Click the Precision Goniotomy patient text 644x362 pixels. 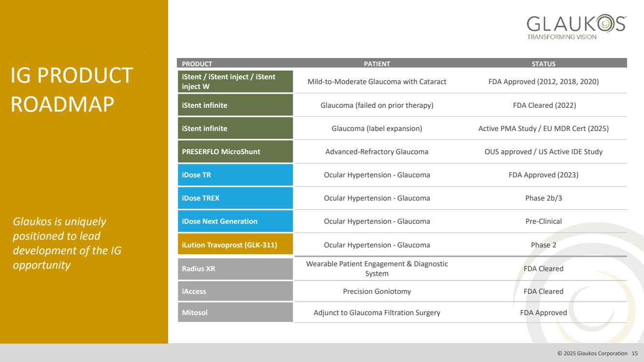pos(377,291)
